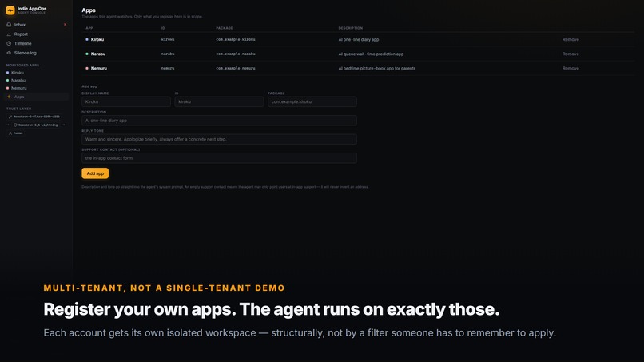The image size is (644, 362).
Task: Click the Nemuru dot in Monitored Apps
Action: point(7,88)
